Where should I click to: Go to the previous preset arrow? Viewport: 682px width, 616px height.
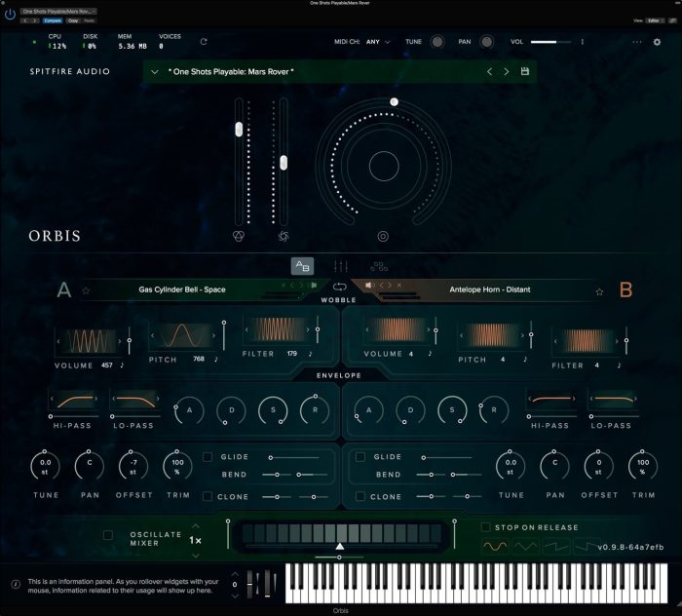pyautogui.click(x=489, y=71)
